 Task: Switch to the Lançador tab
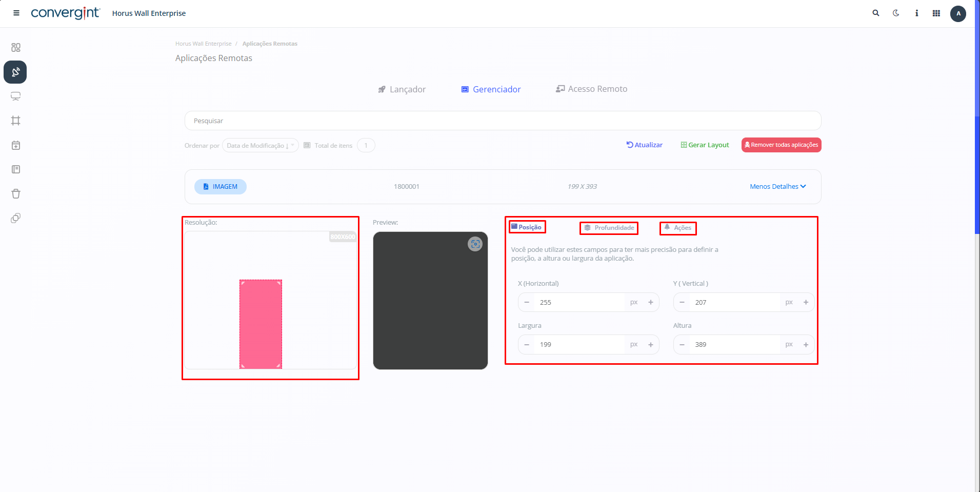(x=402, y=89)
